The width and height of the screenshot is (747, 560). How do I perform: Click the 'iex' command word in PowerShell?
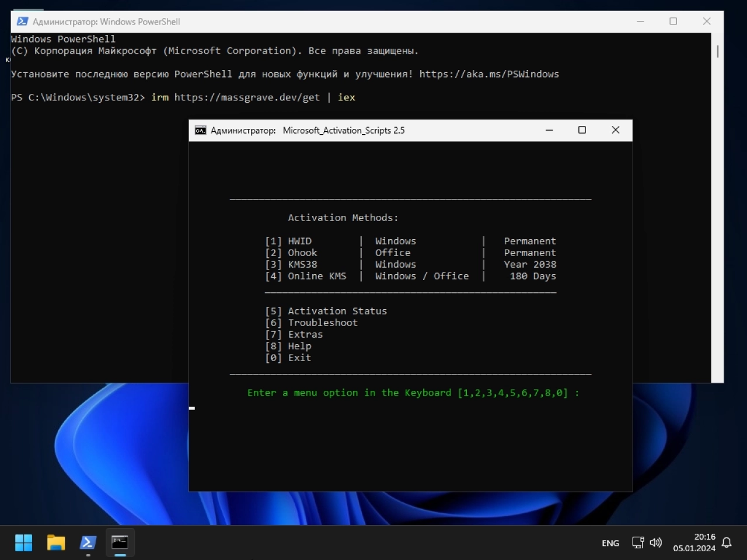click(x=346, y=97)
